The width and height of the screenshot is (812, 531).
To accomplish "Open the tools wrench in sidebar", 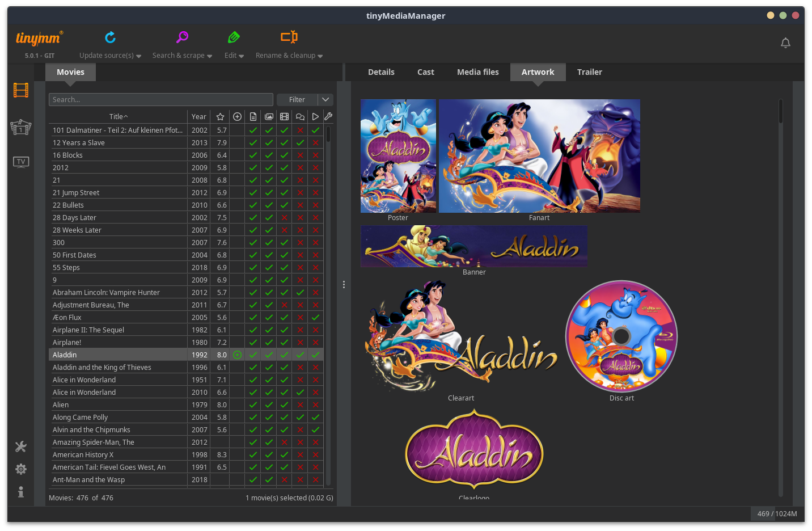I will point(21,447).
